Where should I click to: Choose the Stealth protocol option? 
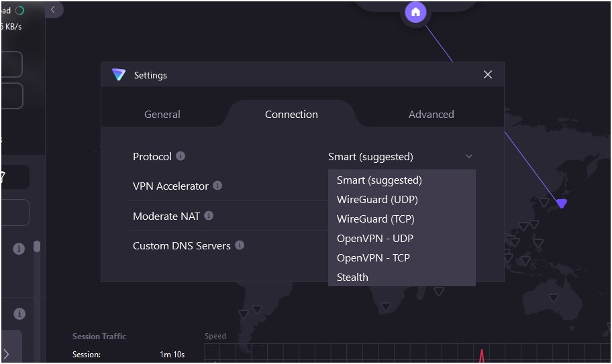[x=401, y=277]
